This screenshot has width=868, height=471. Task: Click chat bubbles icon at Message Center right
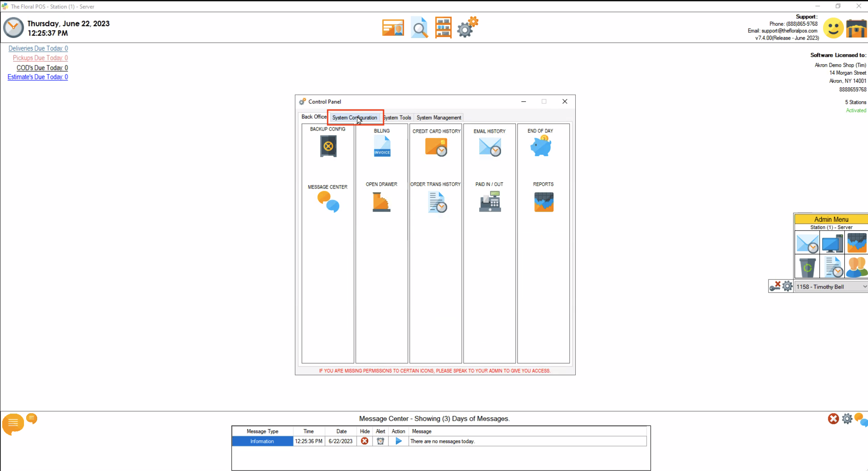[861, 419]
